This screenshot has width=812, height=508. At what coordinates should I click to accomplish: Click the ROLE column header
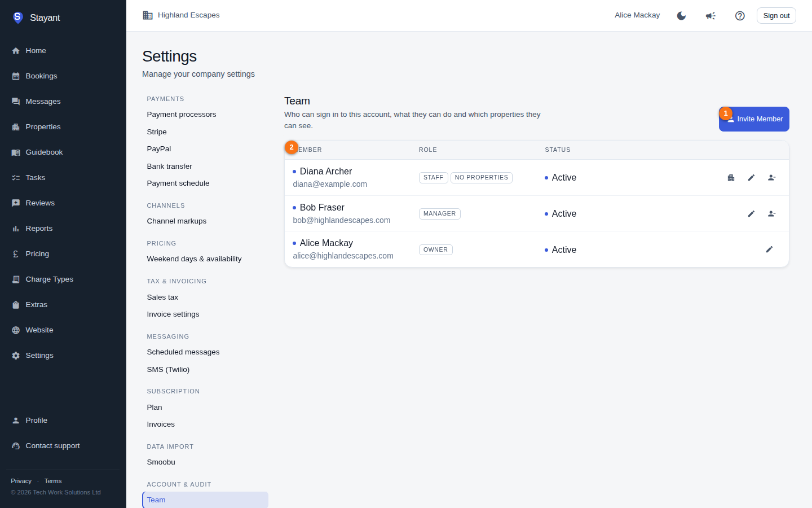point(428,150)
